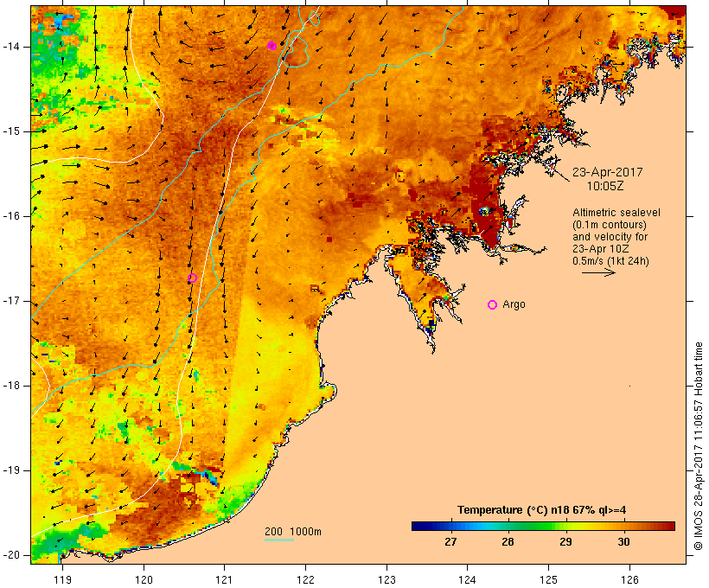
Task: Click the '126' longitude axis label
Action: click(x=629, y=579)
